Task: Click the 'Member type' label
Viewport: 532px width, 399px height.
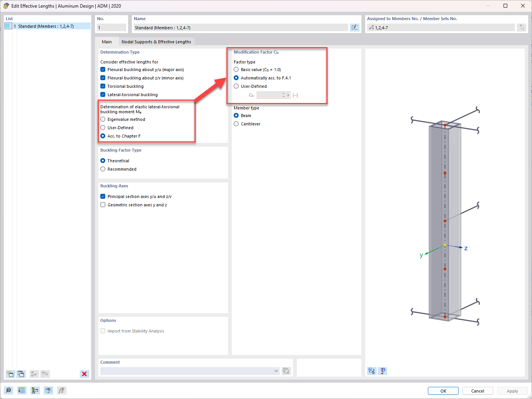Action: pyautogui.click(x=246, y=108)
